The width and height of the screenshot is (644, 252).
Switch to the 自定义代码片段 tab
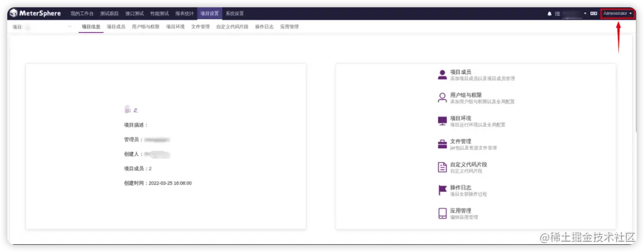(x=233, y=27)
